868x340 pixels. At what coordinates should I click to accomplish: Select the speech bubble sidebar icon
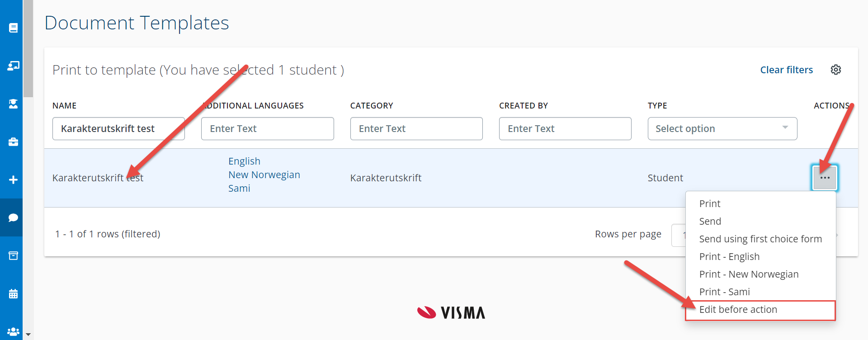(13, 218)
